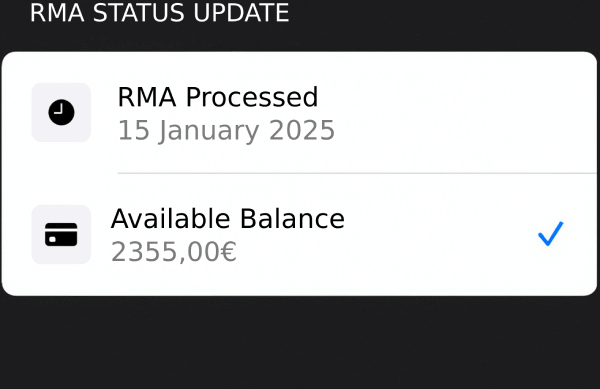Toggle the blue checkmark on Available Balance
This screenshot has height=389, width=600.
pos(550,233)
